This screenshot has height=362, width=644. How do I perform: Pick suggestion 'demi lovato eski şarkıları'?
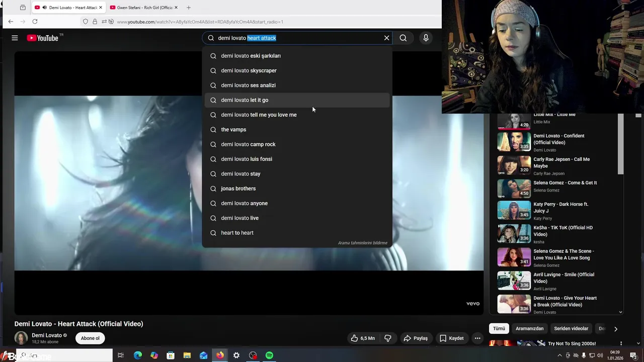[297, 56]
